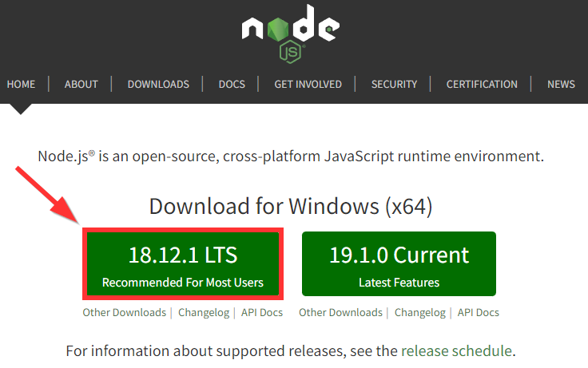
Task: Open the DOWNLOADS menu item
Action: coord(158,85)
